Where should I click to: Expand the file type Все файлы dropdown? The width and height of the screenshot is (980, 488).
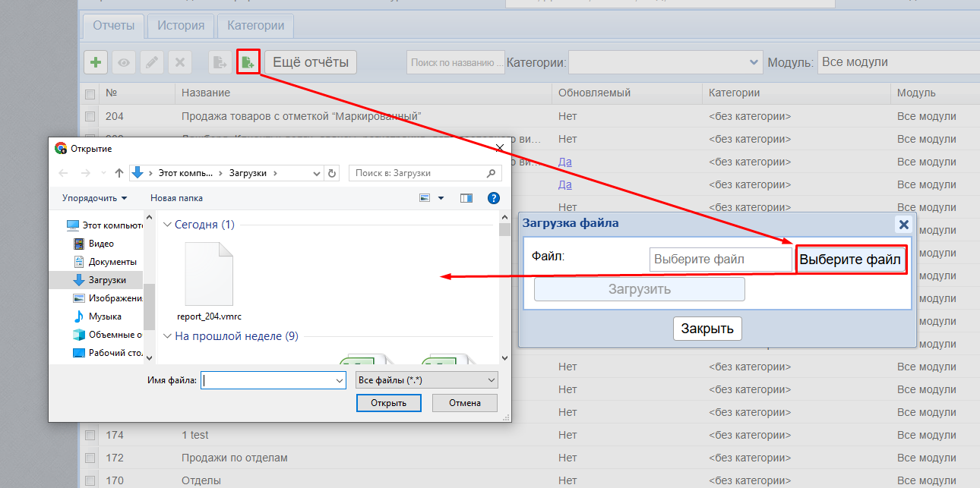pyautogui.click(x=426, y=379)
